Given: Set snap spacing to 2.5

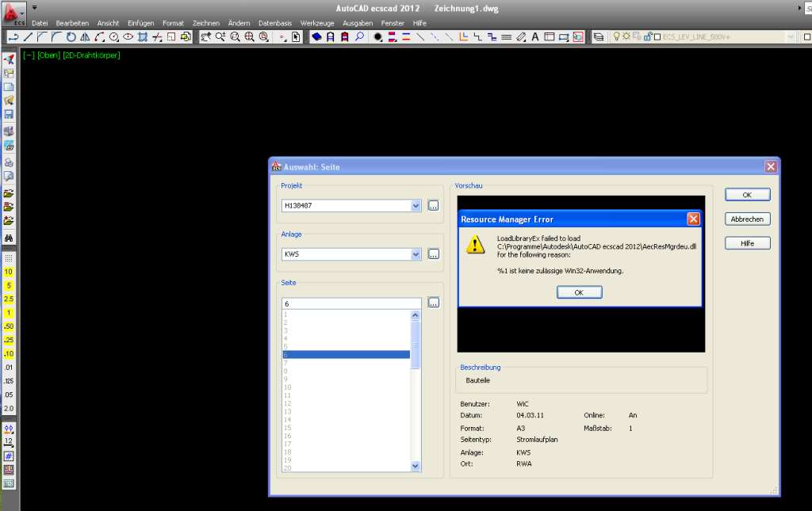Looking at the screenshot, I should 9,299.
